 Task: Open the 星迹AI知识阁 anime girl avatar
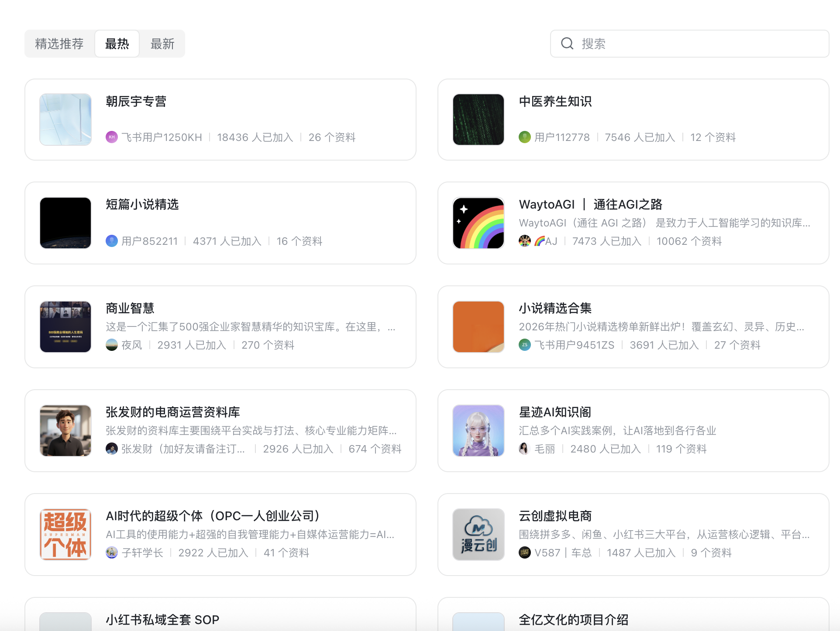[479, 431]
